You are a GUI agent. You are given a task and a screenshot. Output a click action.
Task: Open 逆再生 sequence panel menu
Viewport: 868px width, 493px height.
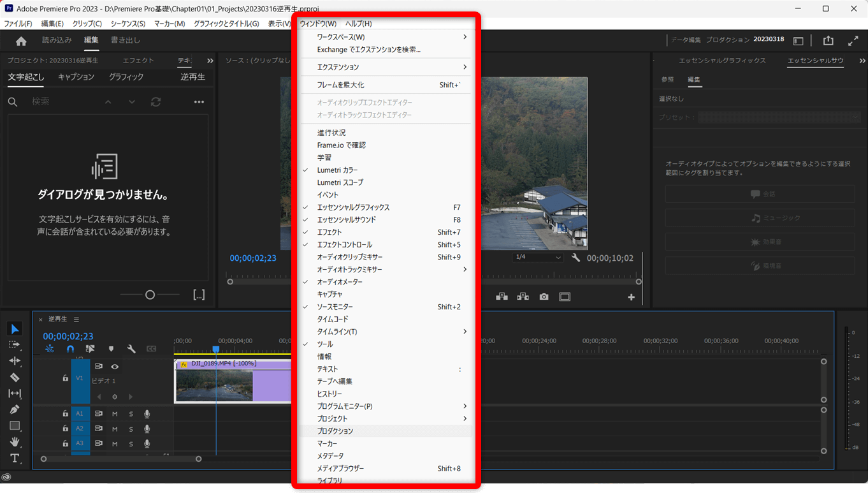point(76,320)
